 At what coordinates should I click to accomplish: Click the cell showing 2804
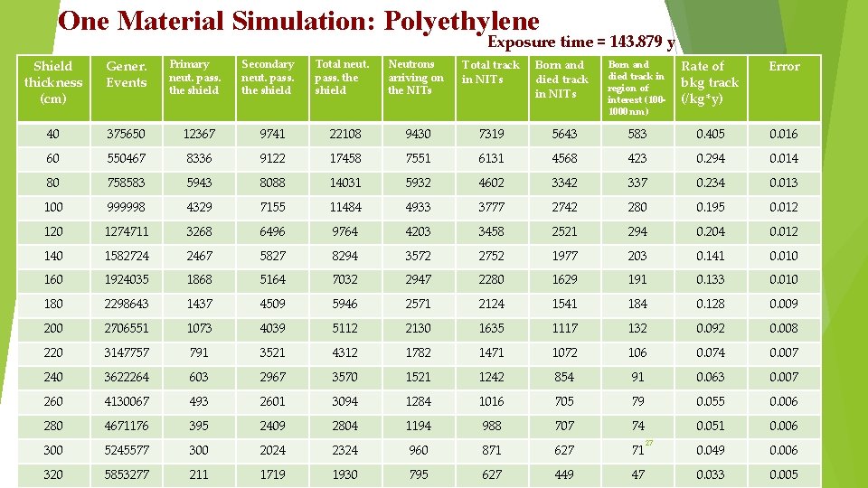(x=345, y=426)
